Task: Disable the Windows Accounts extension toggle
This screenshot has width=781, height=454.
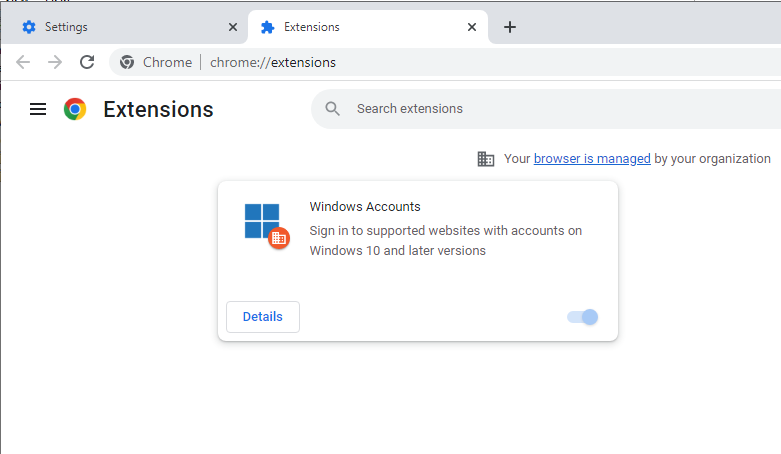Action: coord(583,317)
